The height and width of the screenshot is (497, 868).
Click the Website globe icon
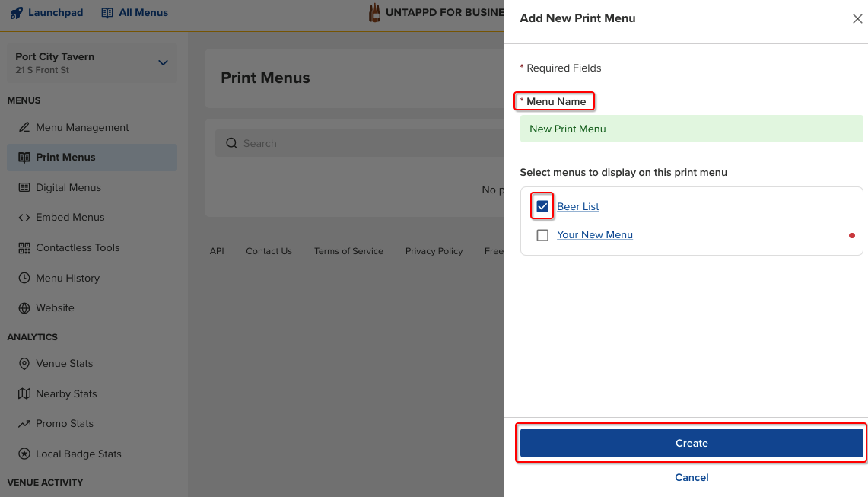[x=24, y=308]
